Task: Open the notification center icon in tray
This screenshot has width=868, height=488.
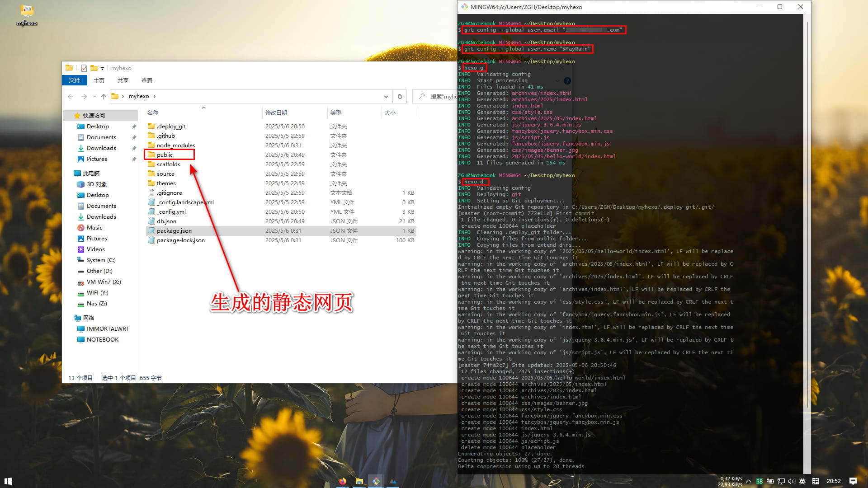Action: point(853,481)
